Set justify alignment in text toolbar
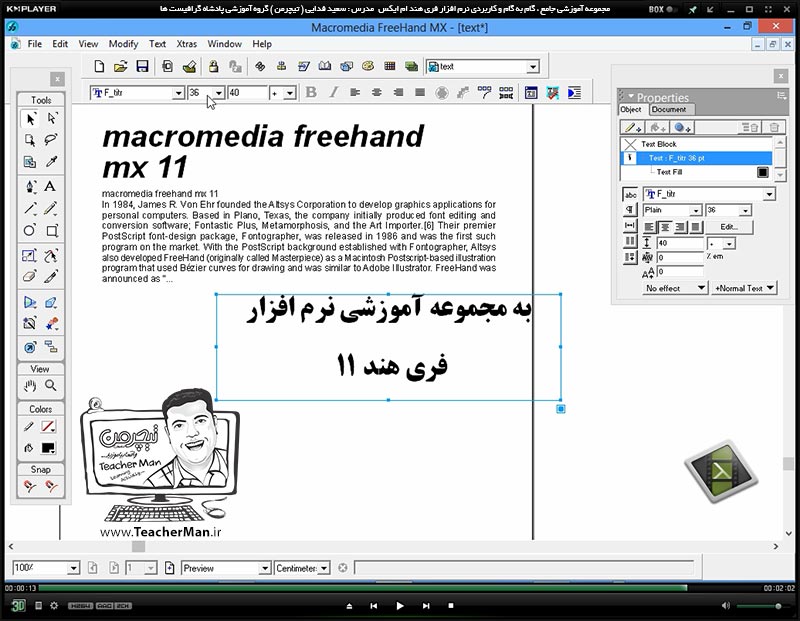 pos(420,92)
